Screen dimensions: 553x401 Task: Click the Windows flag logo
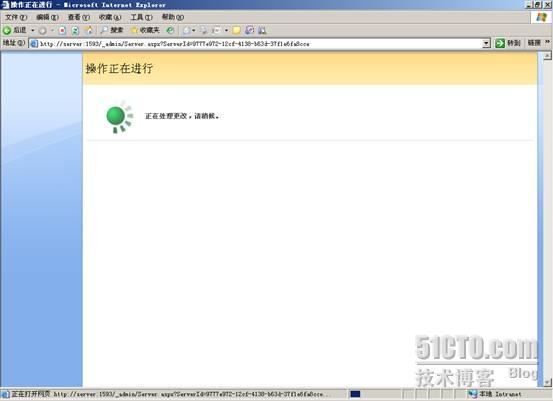(x=541, y=17)
